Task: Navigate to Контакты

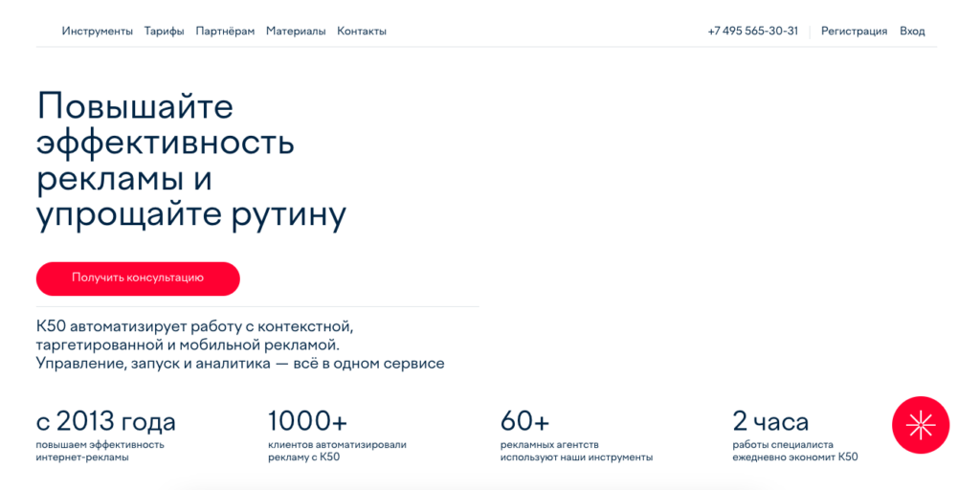Action: [362, 32]
